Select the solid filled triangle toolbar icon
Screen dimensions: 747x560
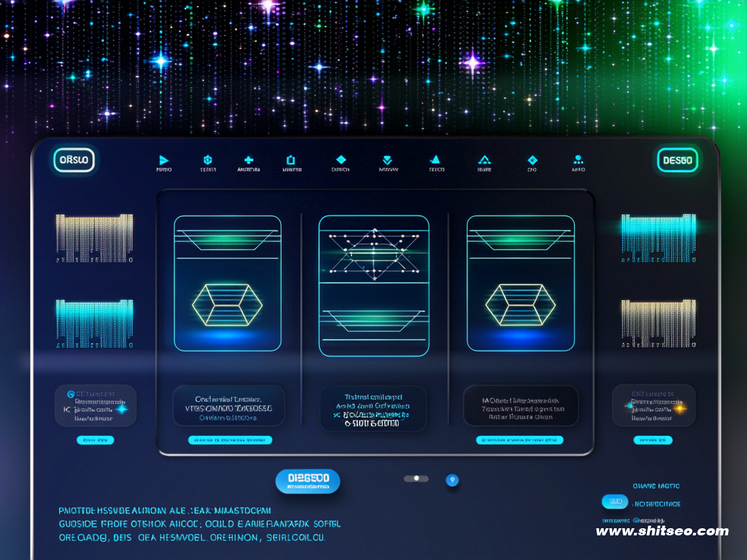[436, 159]
